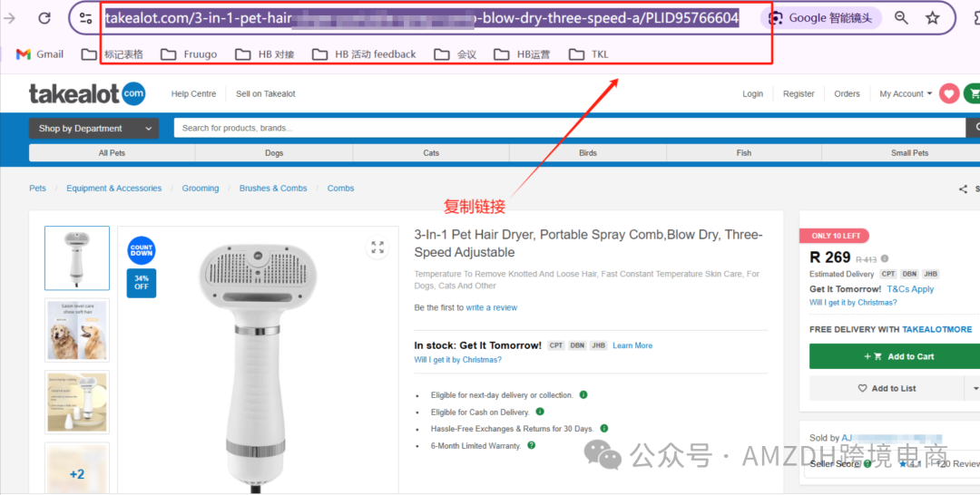This screenshot has width=980, height=495.
Task: Click the Login link
Action: 752,93
